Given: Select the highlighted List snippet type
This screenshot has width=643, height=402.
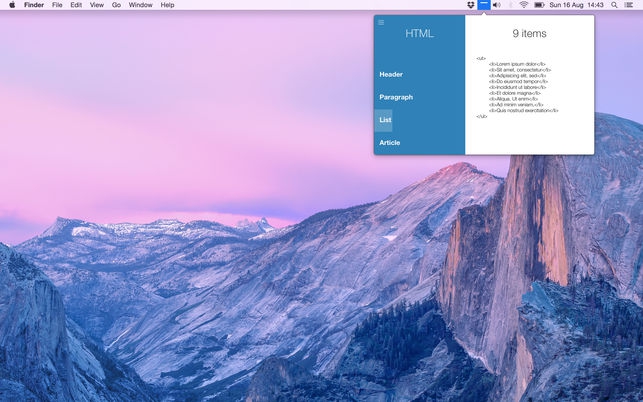Looking at the screenshot, I should click(x=383, y=120).
